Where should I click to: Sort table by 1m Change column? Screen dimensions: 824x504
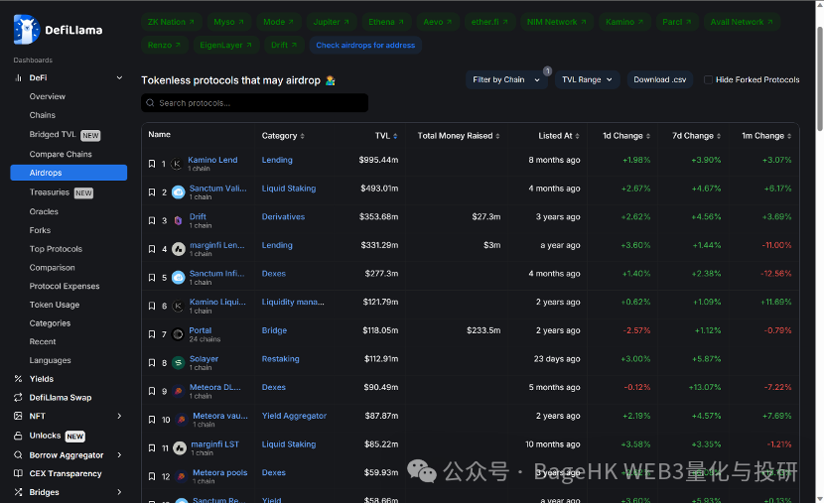point(766,136)
